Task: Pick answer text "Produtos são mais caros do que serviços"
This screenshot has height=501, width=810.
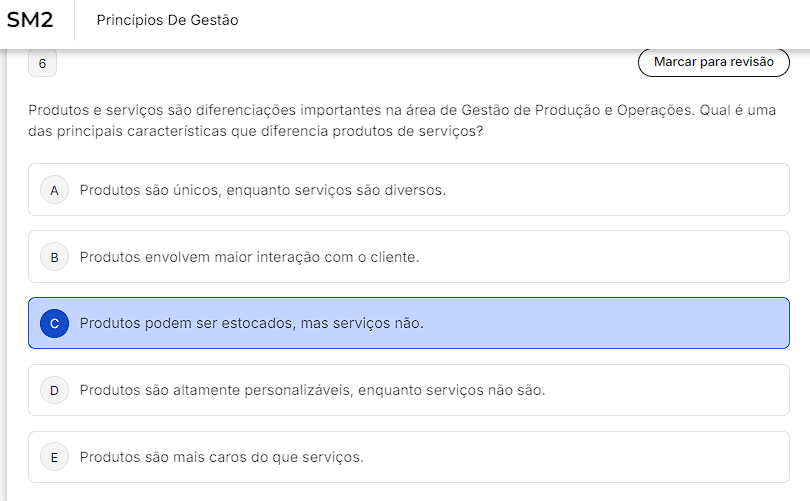Action: pyautogui.click(x=221, y=457)
